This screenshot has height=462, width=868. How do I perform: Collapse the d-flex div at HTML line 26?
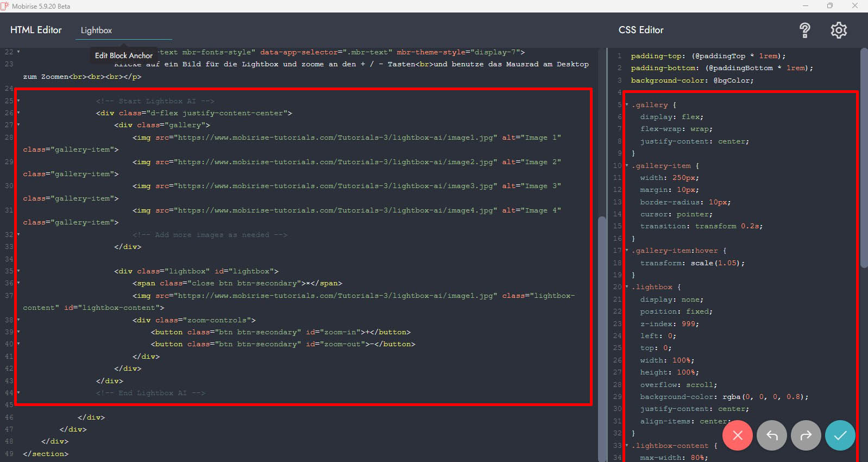18,113
